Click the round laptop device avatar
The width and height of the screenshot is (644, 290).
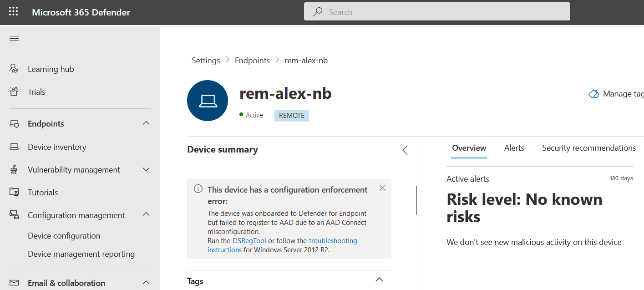[208, 101]
